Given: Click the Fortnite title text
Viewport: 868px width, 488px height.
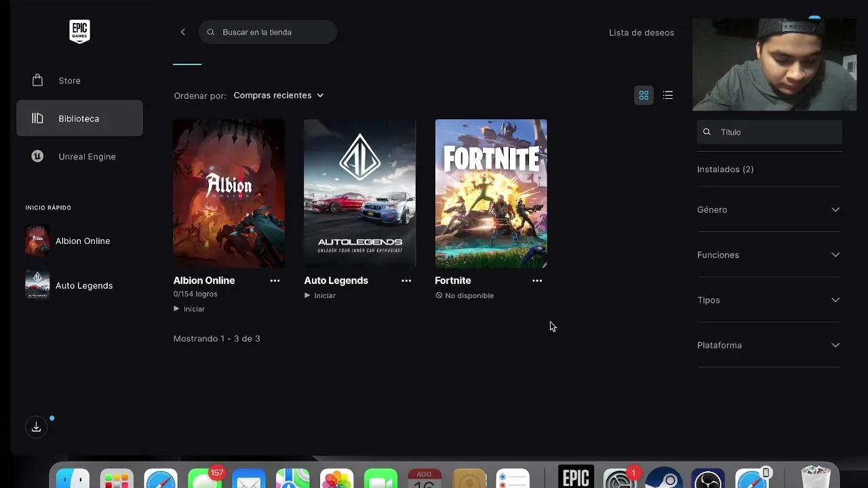Looking at the screenshot, I should pos(453,281).
